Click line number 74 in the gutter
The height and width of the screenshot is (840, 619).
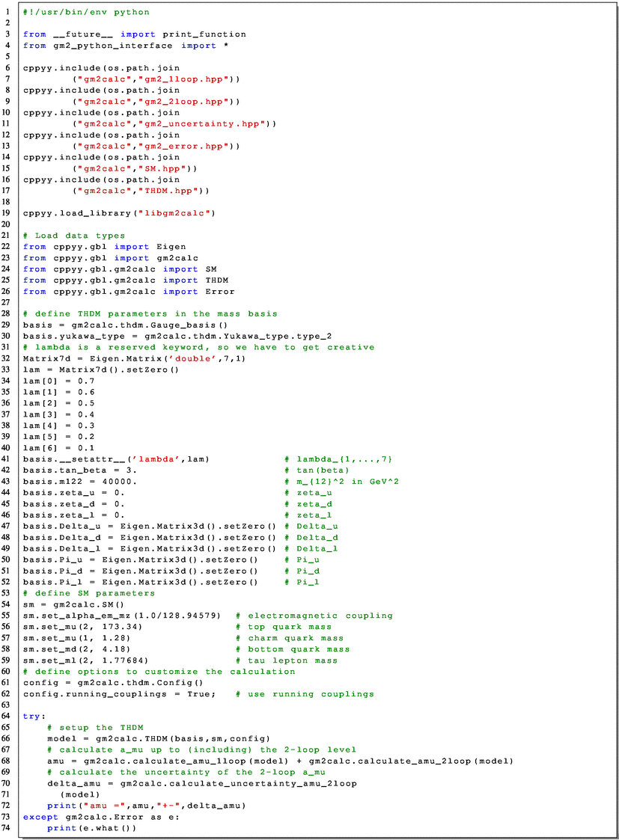[x=6, y=828]
